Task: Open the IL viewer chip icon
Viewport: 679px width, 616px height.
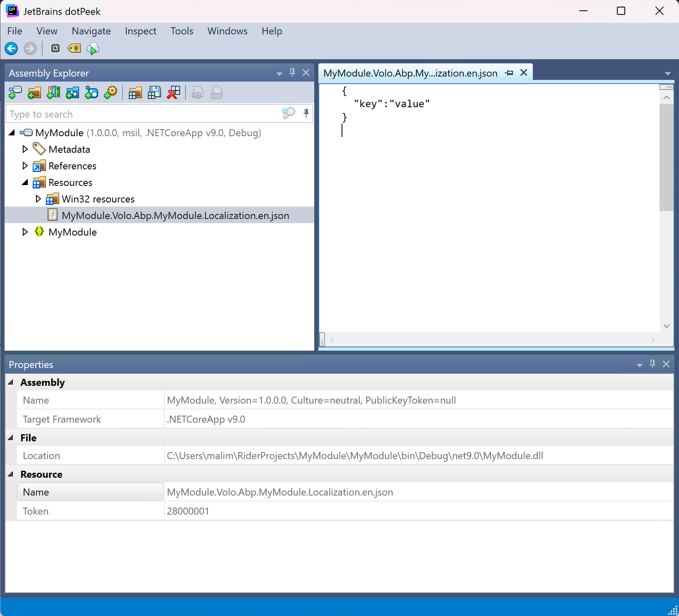Action: (55, 48)
